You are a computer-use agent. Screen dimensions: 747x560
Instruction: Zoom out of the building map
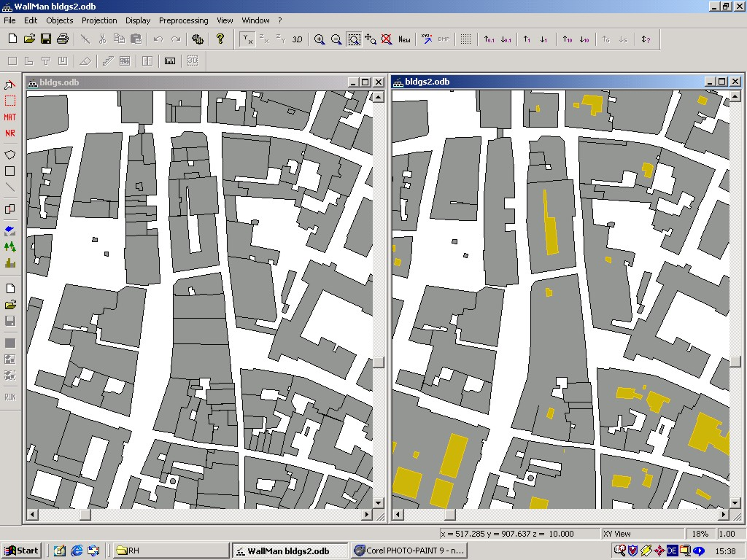coord(337,39)
